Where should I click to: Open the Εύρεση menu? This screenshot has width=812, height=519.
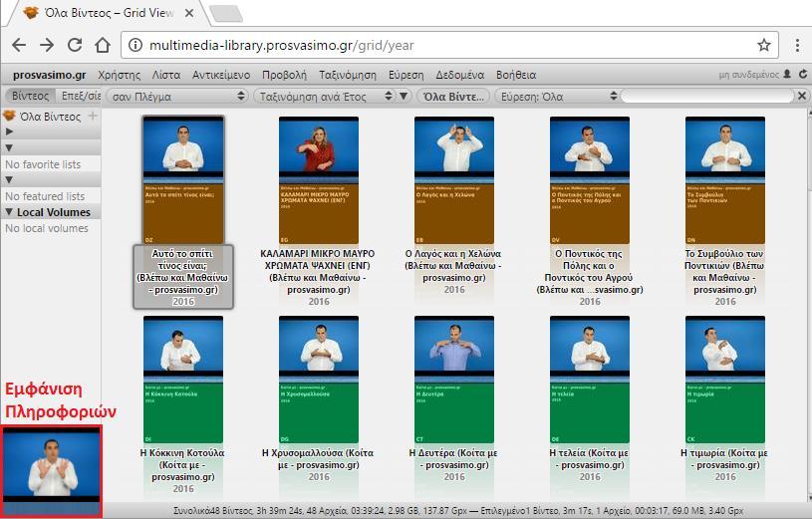point(406,75)
